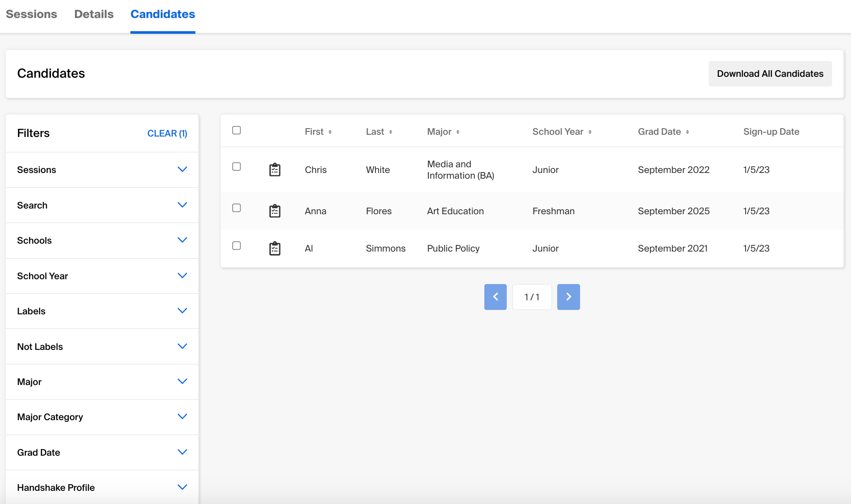Click the Sign-up Date column header

(771, 132)
